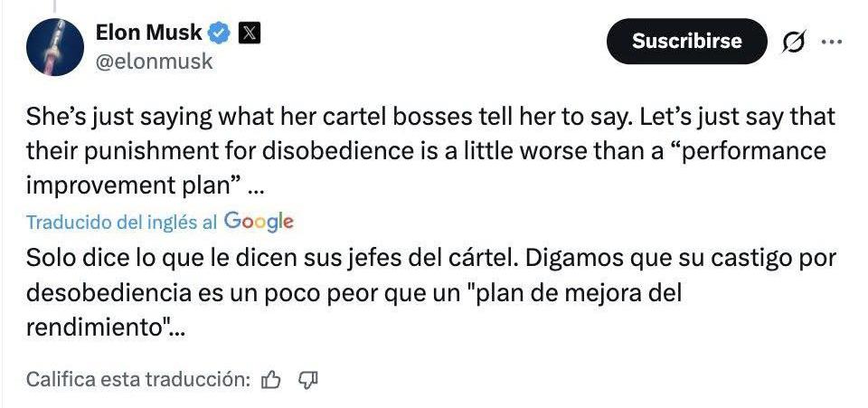Open Elon Musk's profile picture
Viewport: 868px width, 408px height.
53,46
